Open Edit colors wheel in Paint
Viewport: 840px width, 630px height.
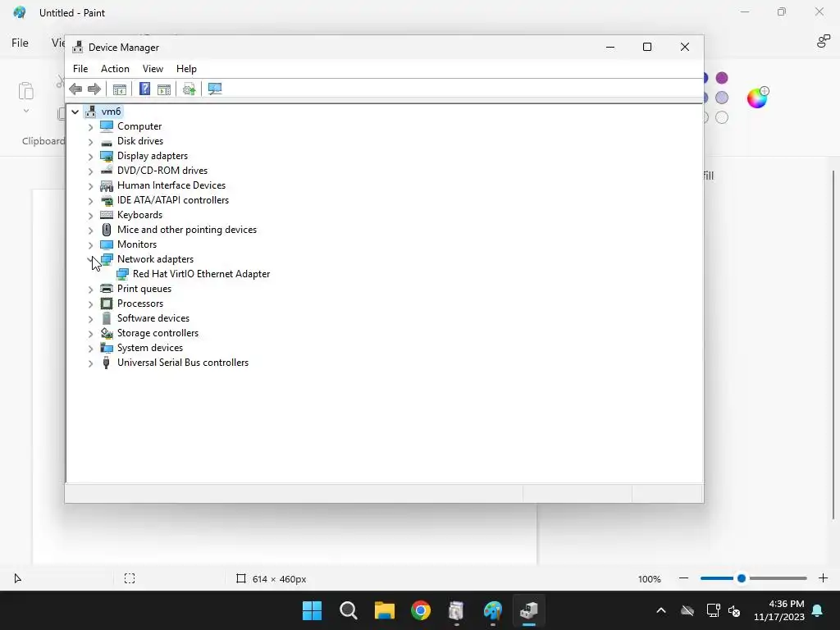pos(757,98)
